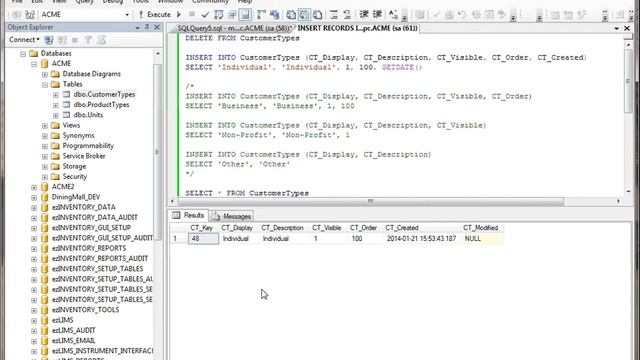The height and width of the screenshot is (360, 640).
Task: Click the Execute query button
Action: pyautogui.click(x=154, y=14)
